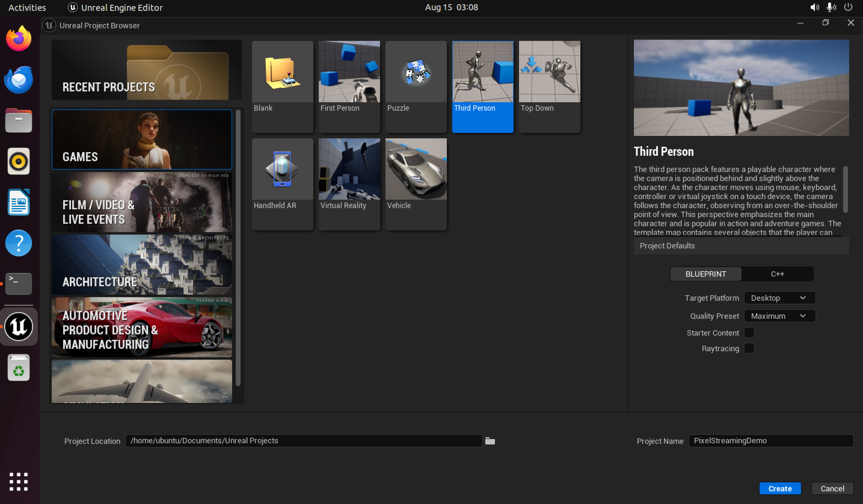Choose the Top Down template
This screenshot has width=863, height=504.
549,87
